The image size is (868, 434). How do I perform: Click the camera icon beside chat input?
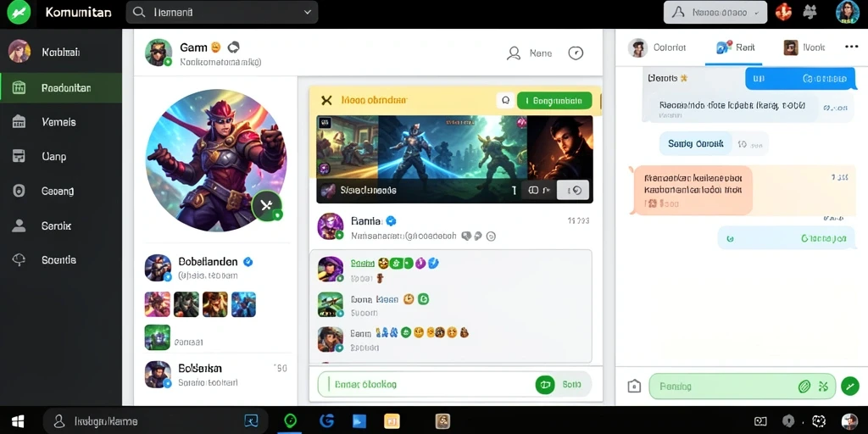pos(634,386)
